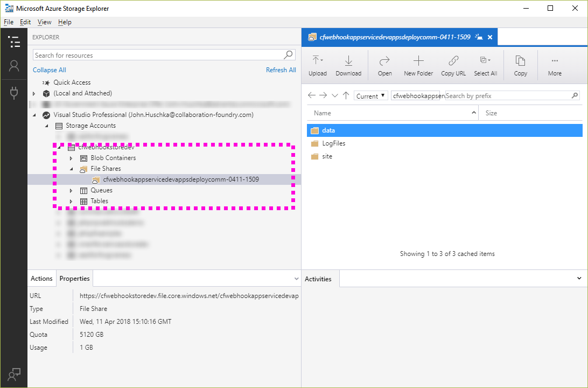
Task: Expand the Blob Containers node
Action: [x=71, y=158]
